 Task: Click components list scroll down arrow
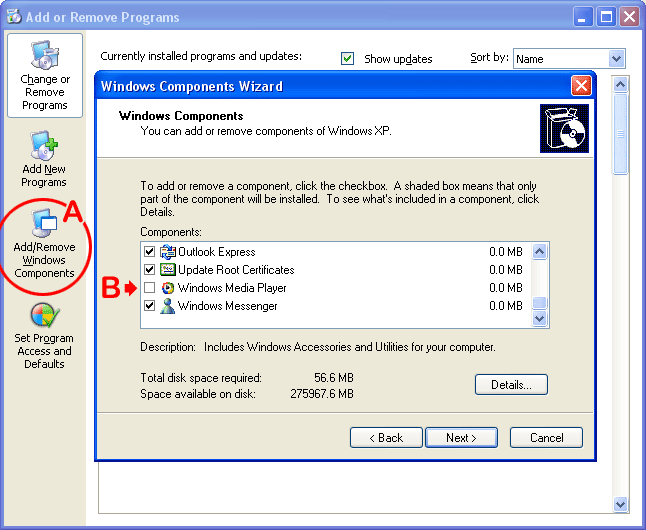[540, 319]
